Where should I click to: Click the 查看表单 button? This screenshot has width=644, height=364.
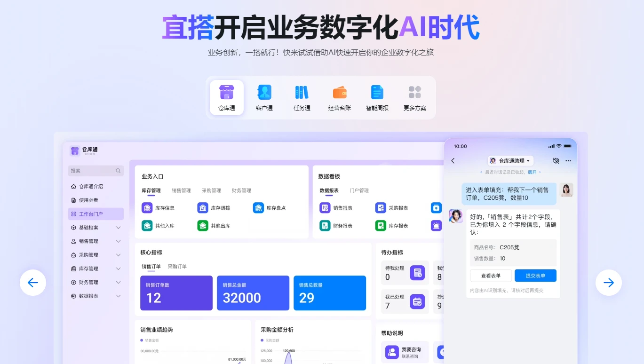tap(491, 276)
